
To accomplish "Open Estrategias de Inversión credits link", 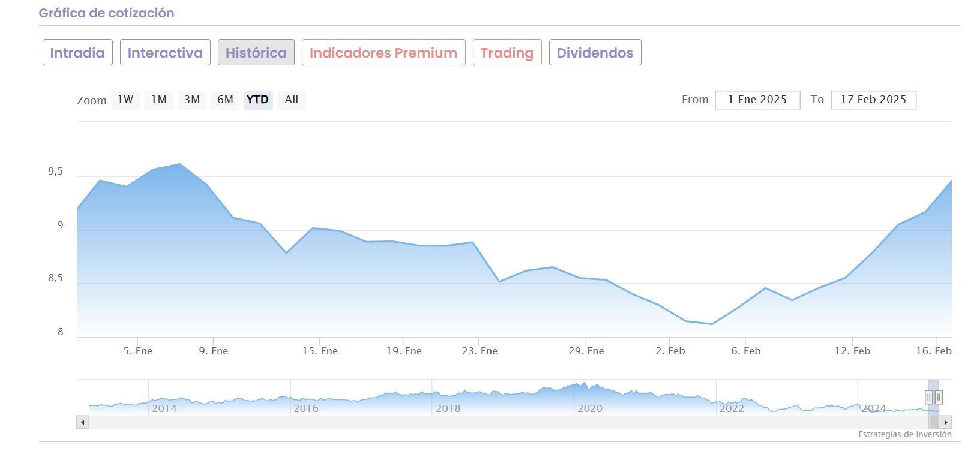I will (x=904, y=434).
